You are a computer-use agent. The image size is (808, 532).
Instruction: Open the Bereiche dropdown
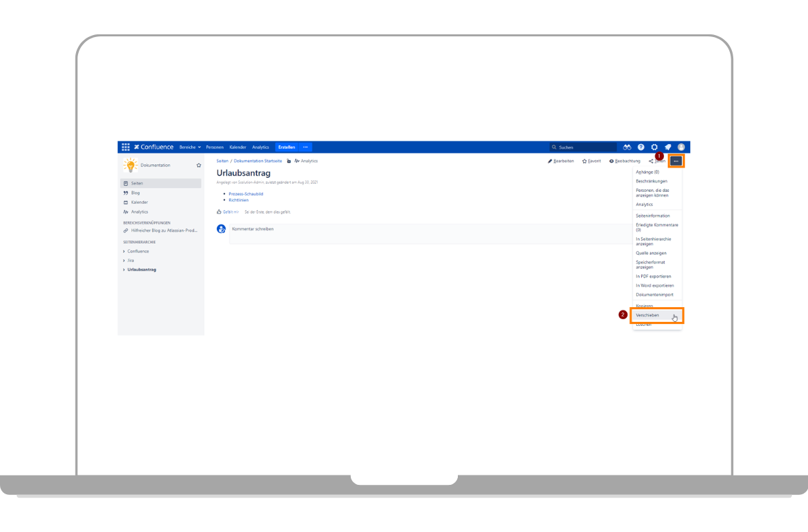[x=190, y=147]
